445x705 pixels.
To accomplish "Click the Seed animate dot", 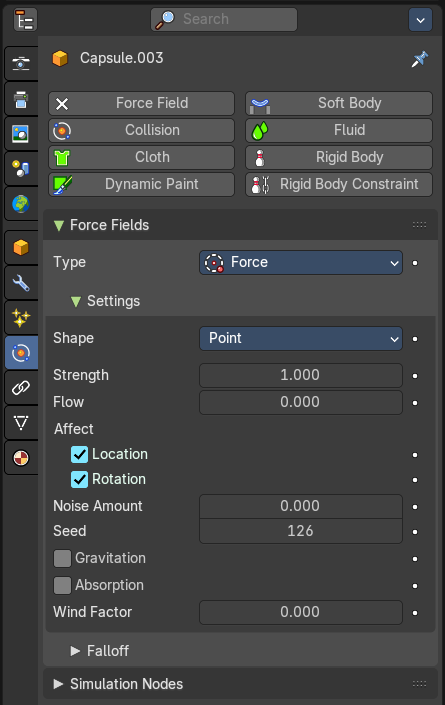I will coord(415,532).
